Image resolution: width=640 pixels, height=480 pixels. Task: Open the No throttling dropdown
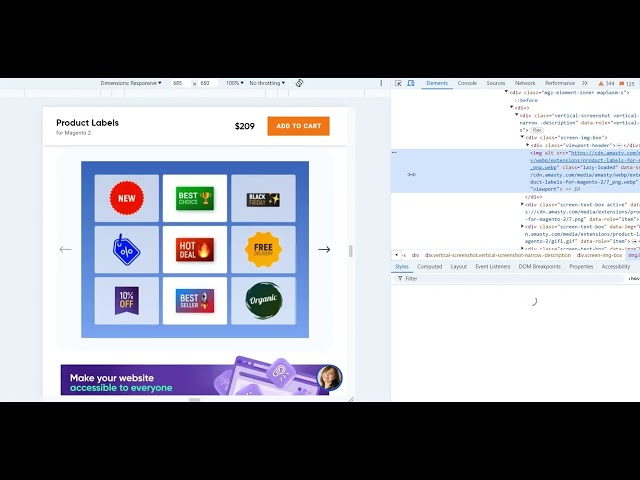[267, 83]
